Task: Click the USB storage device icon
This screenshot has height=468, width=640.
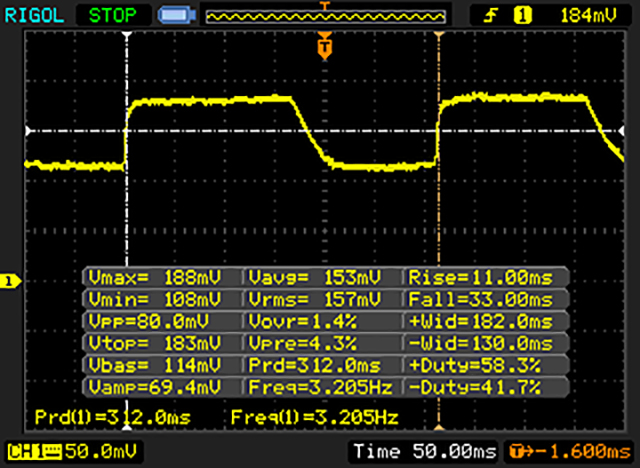Action: pos(177,16)
